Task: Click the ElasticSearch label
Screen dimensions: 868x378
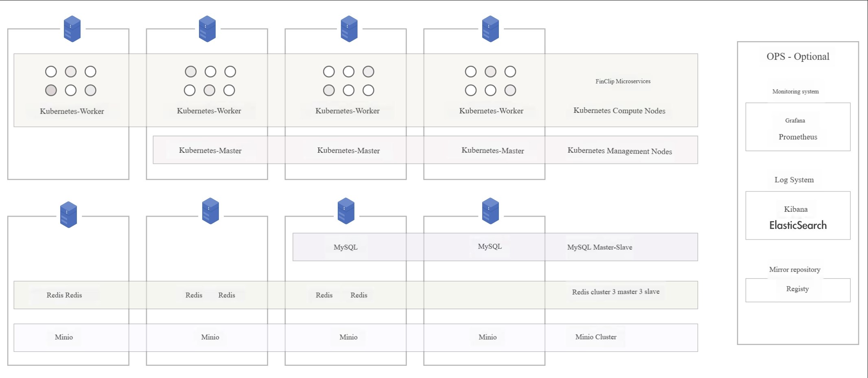Action: click(x=798, y=225)
